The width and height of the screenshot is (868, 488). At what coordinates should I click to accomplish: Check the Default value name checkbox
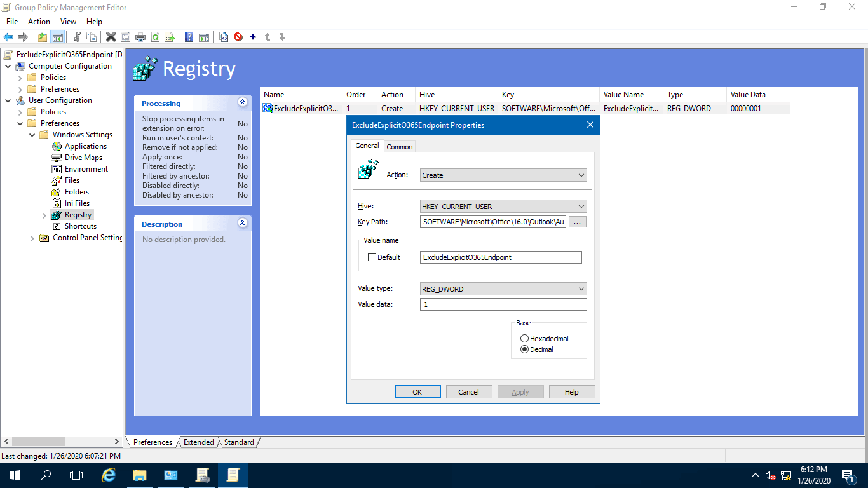372,257
